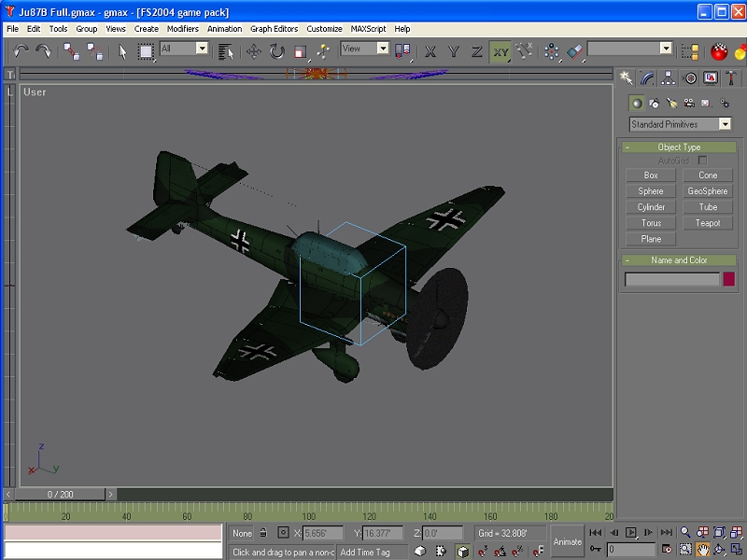Open the Graph Editors menu

tap(274, 29)
